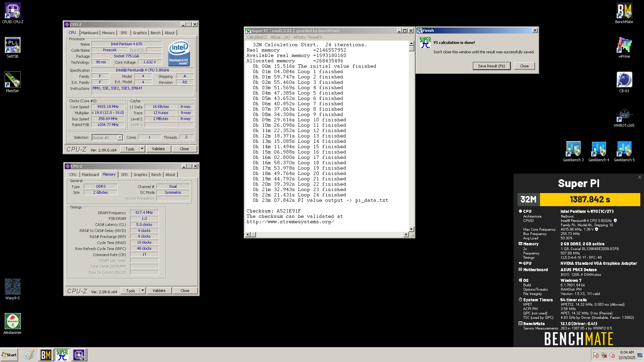Switch to CPU-Z in the taskbar
Viewport: 644px width, 362px height.
79,355
